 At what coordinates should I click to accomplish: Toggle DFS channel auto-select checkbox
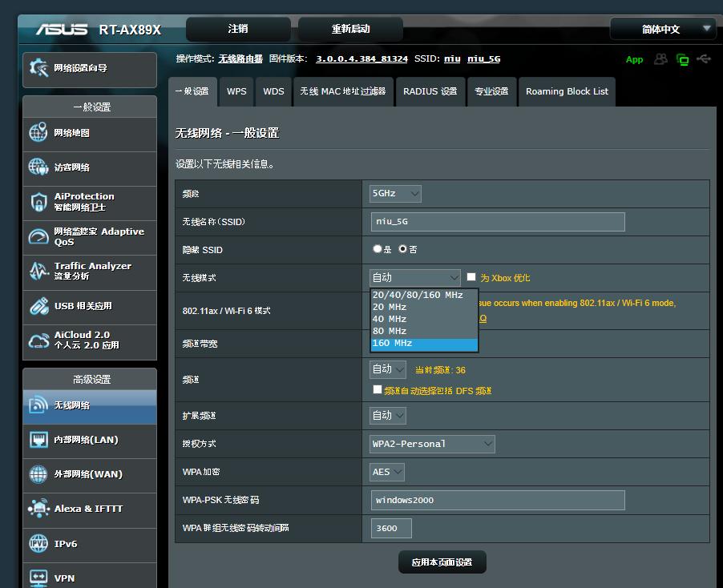click(378, 390)
